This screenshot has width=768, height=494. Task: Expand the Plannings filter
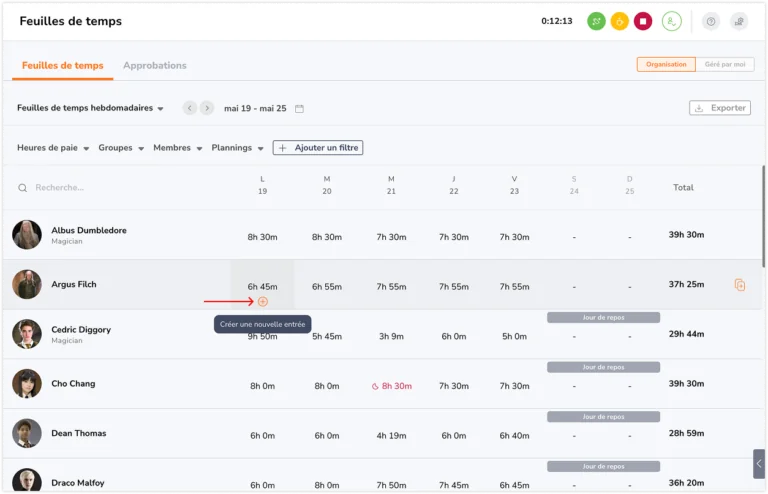coord(237,147)
